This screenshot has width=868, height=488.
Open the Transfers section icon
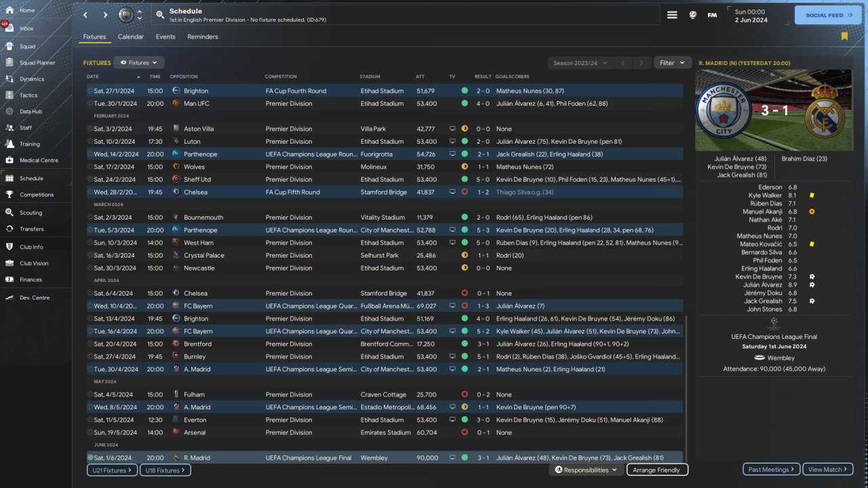(x=9, y=229)
